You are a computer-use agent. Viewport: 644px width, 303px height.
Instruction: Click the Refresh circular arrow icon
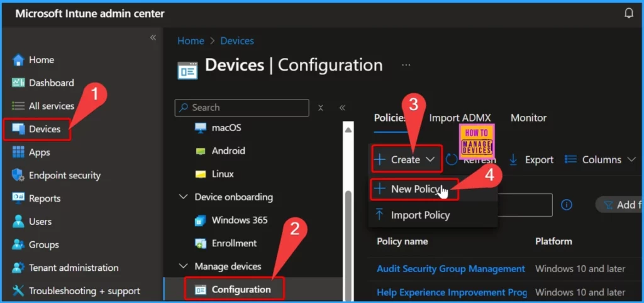click(452, 159)
